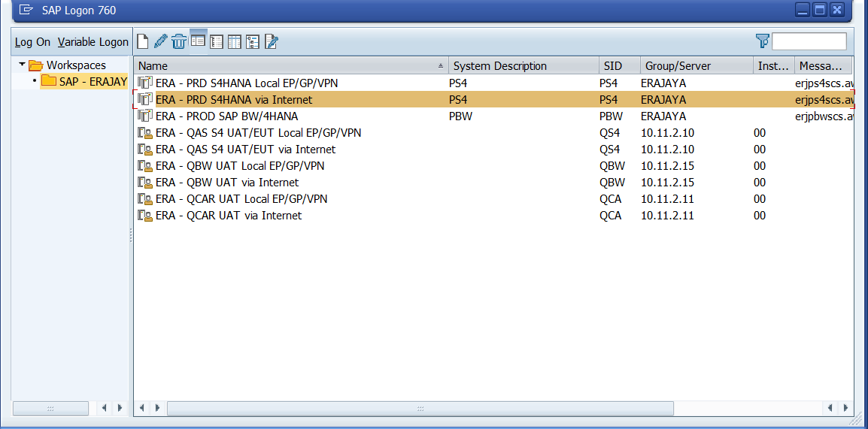Switch to List view icon
The width and height of the screenshot is (868, 429).
[217, 41]
